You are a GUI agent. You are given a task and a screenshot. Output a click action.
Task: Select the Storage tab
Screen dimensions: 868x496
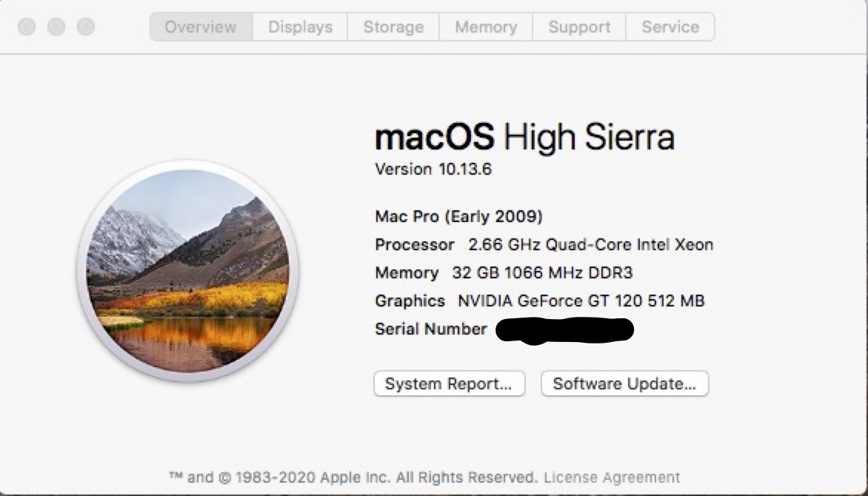click(x=393, y=27)
